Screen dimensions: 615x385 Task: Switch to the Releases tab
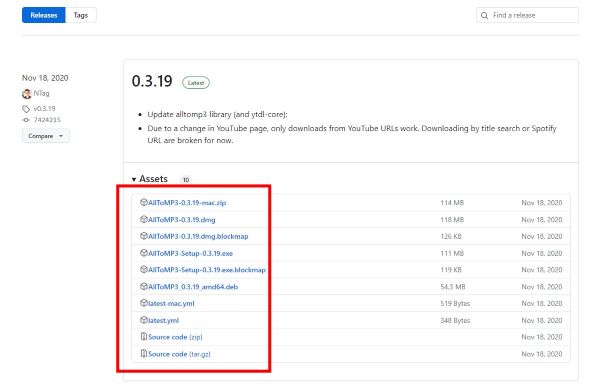coord(44,15)
